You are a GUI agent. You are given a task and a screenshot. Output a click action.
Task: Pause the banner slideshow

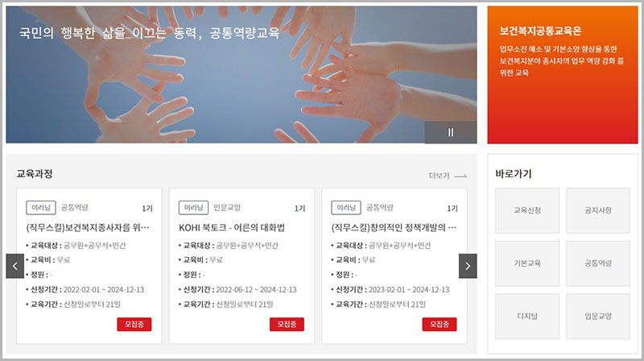pos(451,133)
